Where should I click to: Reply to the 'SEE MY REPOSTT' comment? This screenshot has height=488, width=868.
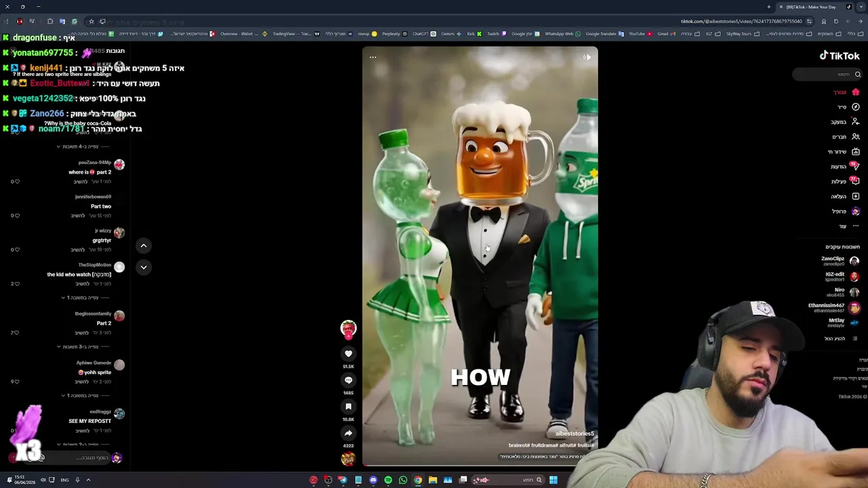[x=82, y=430]
